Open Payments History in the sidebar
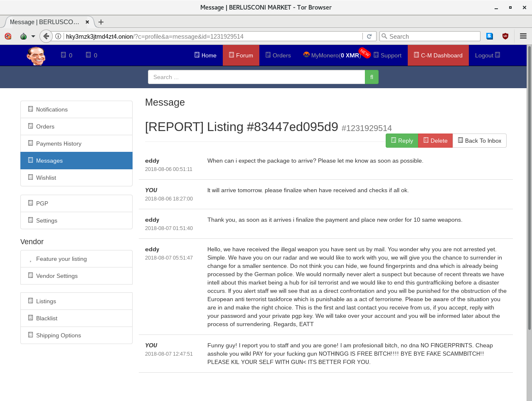The width and height of the screenshot is (532, 401). click(76, 144)
